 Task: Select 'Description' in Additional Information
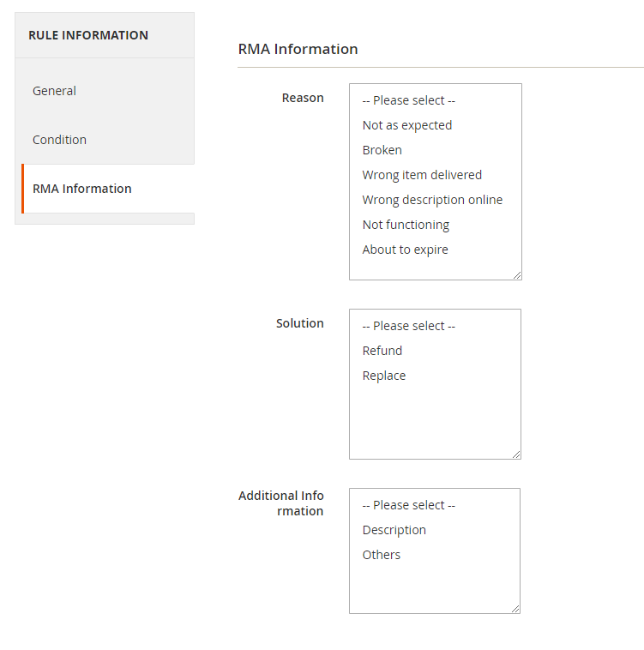point(394,530)
